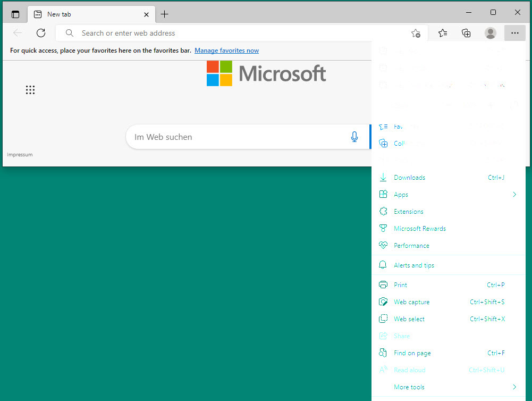Click the Read aloud A icon
Image resolution: width=532 pixels, height=401 pixels.
(383, 370)
